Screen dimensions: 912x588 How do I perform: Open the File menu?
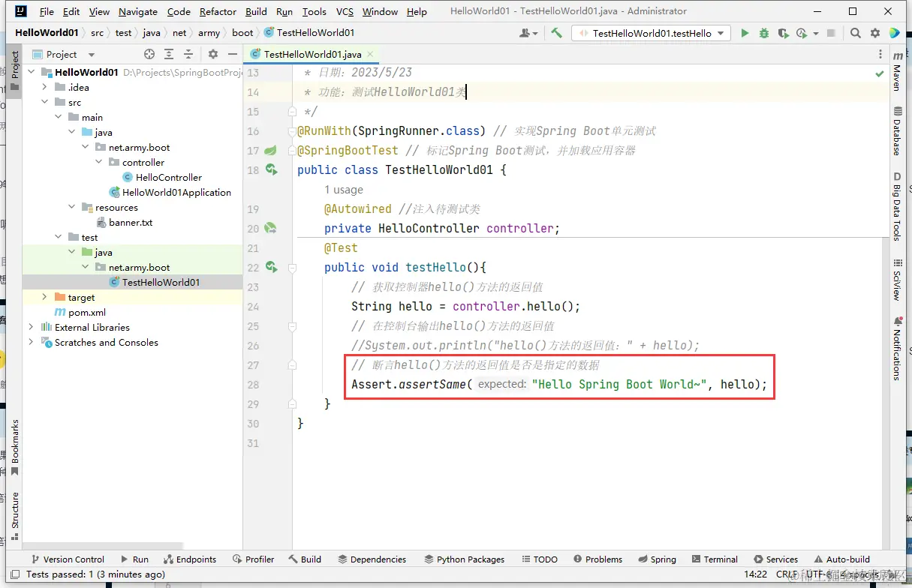click(46, 11)
